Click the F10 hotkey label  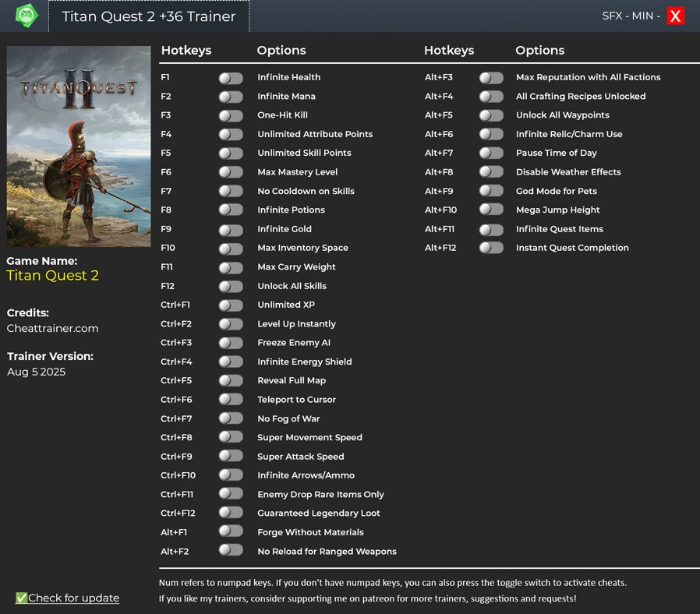click(168, 248)
